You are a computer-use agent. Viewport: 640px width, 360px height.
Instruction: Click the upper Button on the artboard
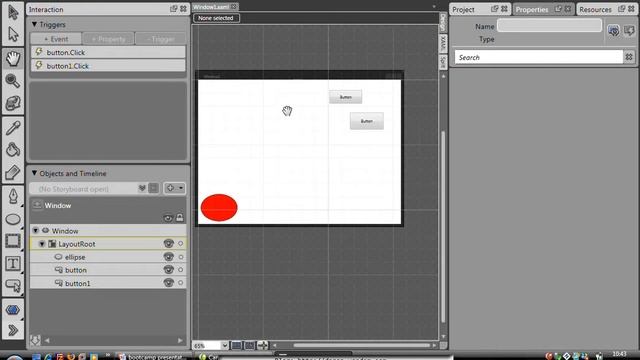345,97
